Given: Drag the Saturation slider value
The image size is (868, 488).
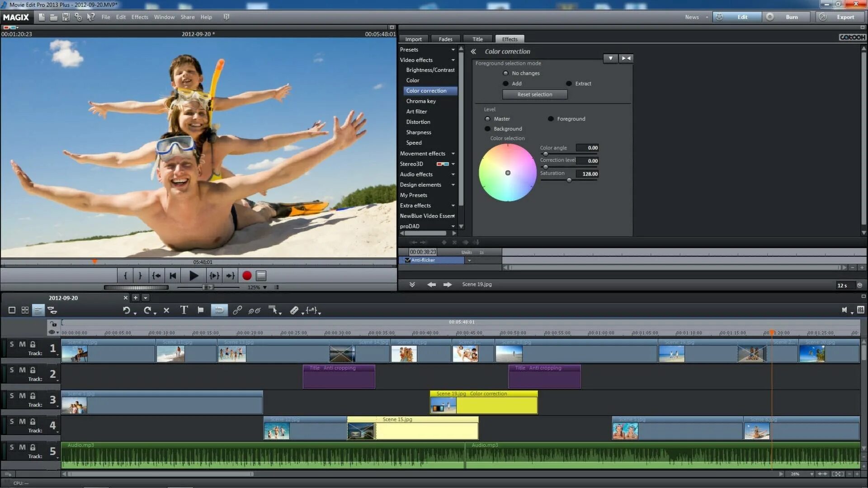Looking at the screenshot, I should [568, 181].
